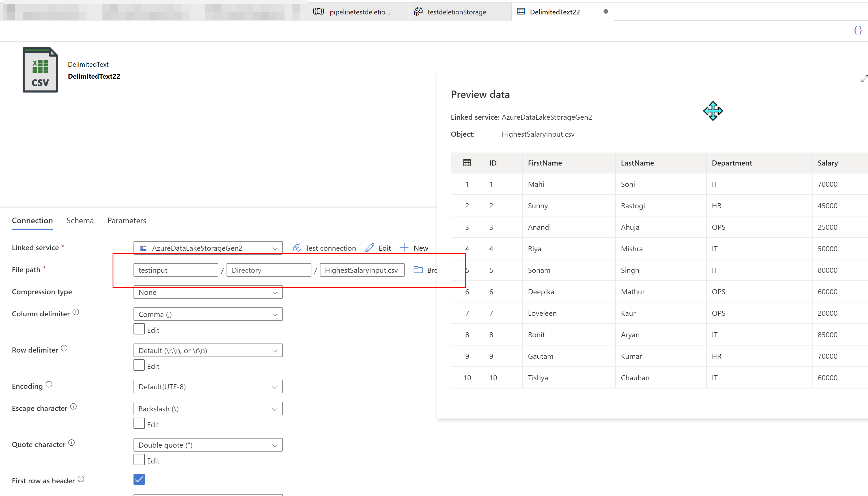Click the table grid icon in the preview header
Screen dimensions: 868x496
[x=467, y=162]
